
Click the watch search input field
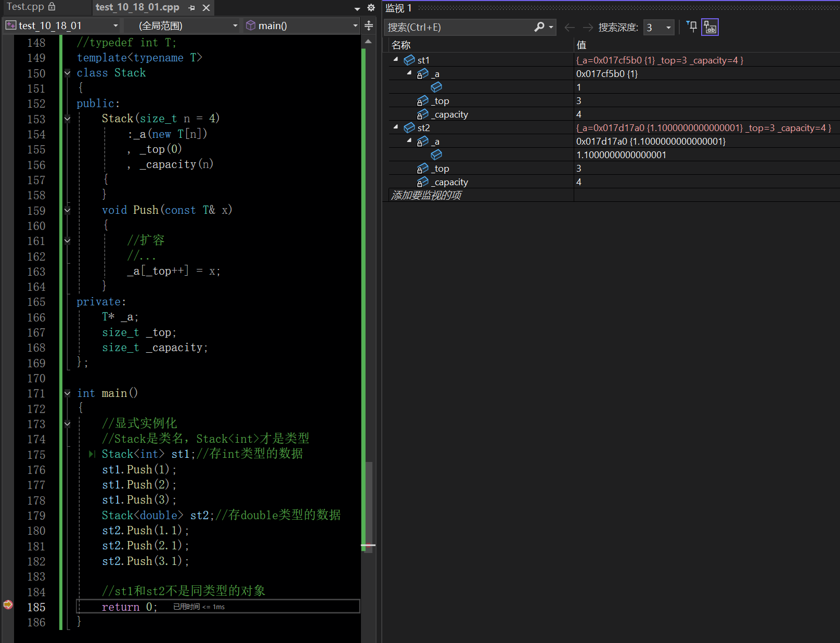[458, 27]
